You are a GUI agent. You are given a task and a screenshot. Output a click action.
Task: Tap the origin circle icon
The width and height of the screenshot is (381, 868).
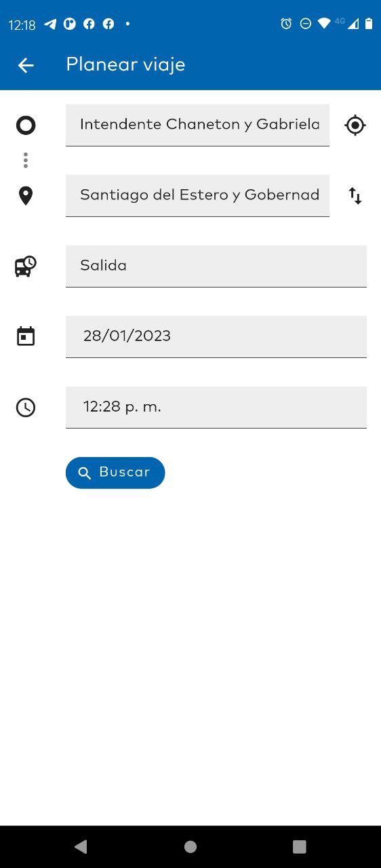[26, 125]
